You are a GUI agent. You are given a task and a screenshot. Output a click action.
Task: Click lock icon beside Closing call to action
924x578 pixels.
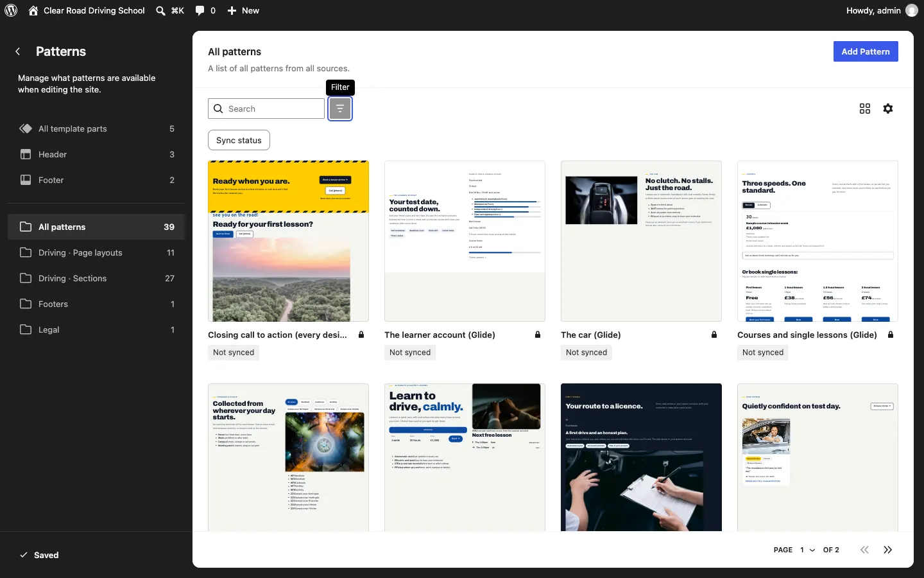pyautogui.click(x=361, y=335)
